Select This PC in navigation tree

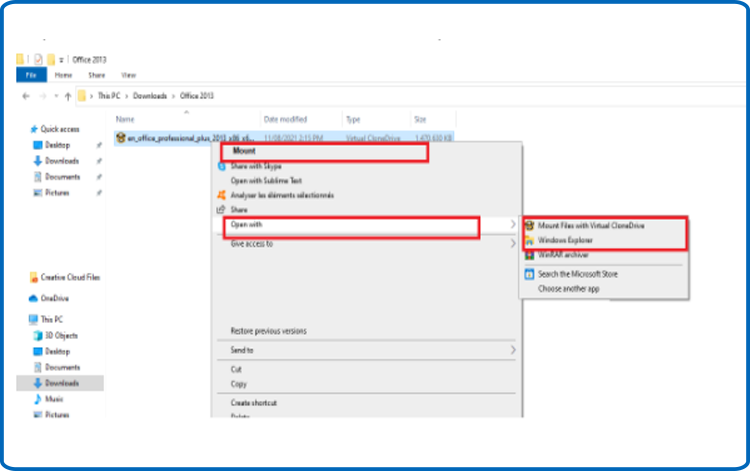click(52, 319)
